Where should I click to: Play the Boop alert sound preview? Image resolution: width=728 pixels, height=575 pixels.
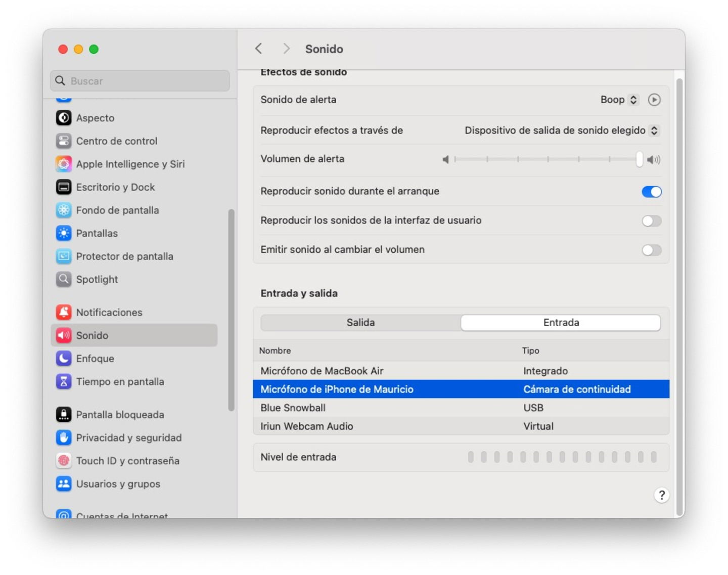[x=654, y=100]
